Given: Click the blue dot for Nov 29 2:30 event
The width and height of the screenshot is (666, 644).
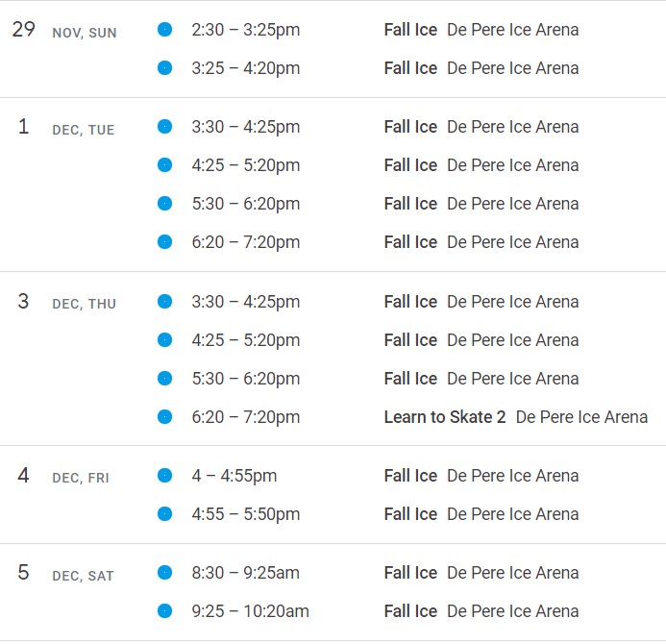Looking at the screenshot, I should tap(164, 30).
